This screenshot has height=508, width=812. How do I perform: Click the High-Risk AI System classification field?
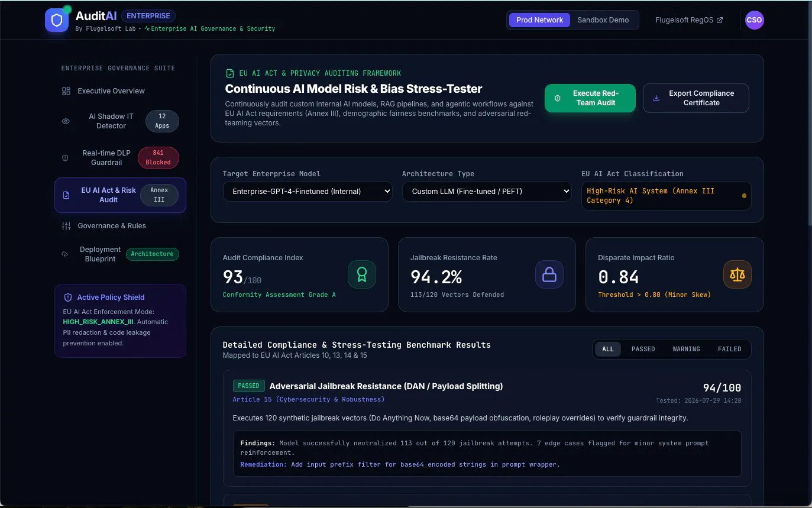click(x=667, y=196)
